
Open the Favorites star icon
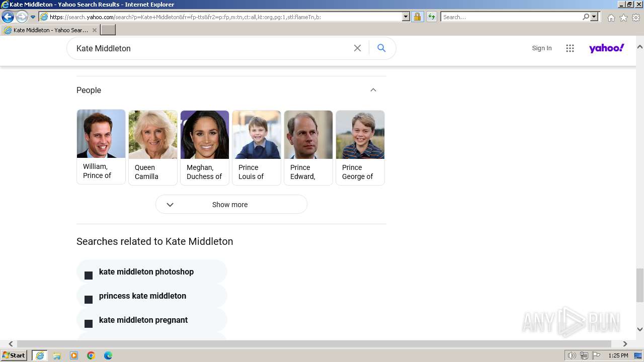pos(623,18)
